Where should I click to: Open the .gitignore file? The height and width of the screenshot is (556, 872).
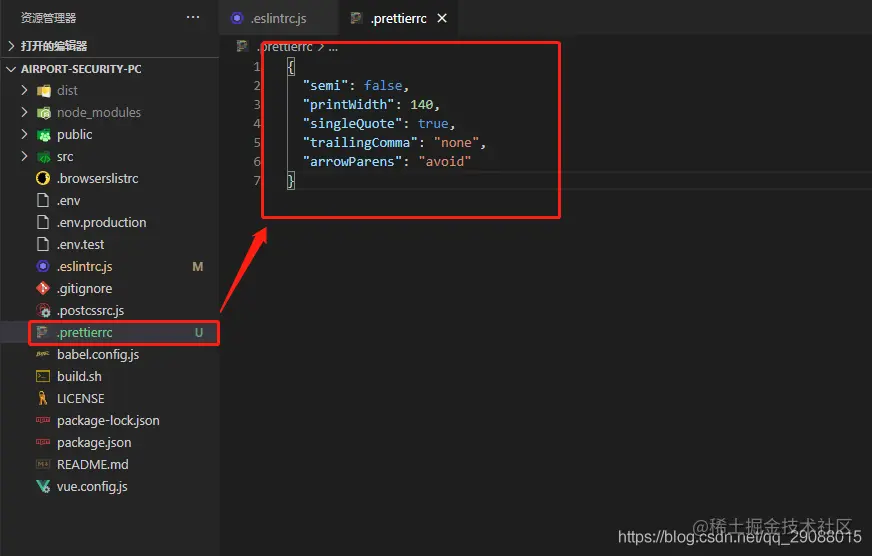[84, 289]
